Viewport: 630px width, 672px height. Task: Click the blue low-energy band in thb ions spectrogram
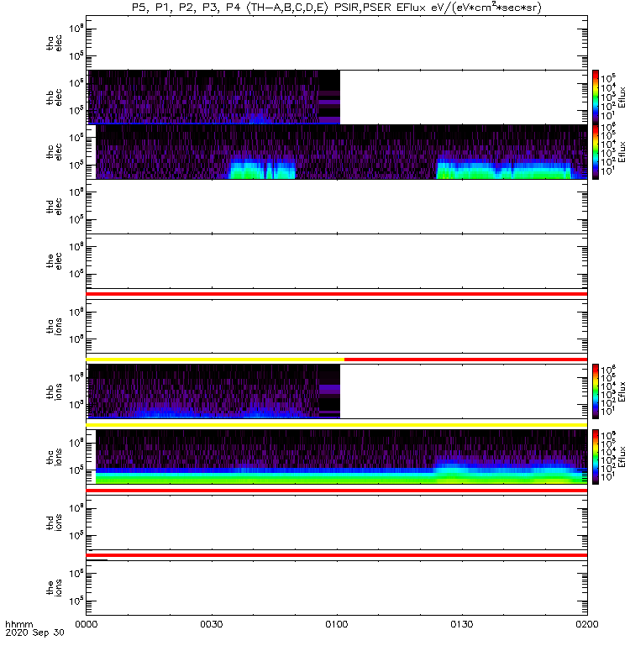214,413
